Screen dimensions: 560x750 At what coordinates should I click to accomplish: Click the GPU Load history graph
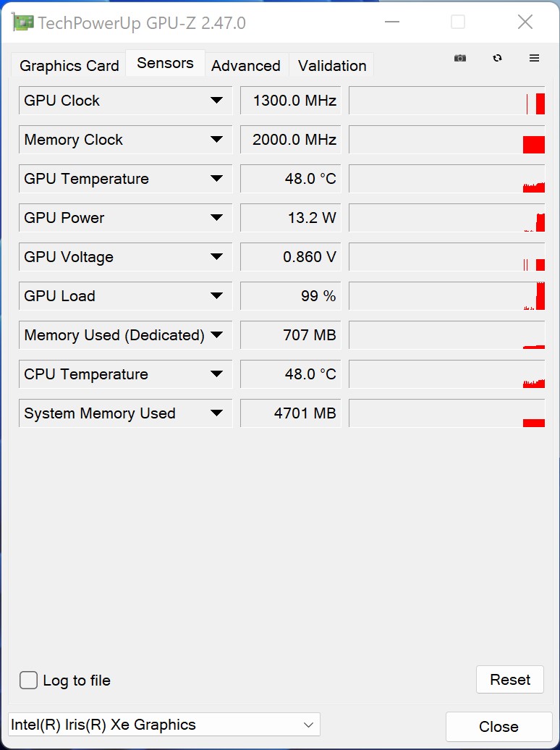pyautogui.click(x=446, y=296)
